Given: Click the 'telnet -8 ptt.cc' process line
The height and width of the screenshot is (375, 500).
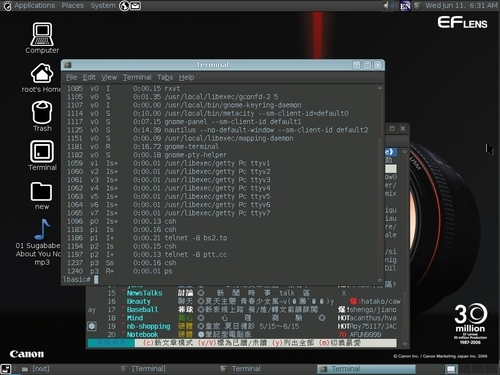Looking at the screenshot, I should [x=147, y=255].
